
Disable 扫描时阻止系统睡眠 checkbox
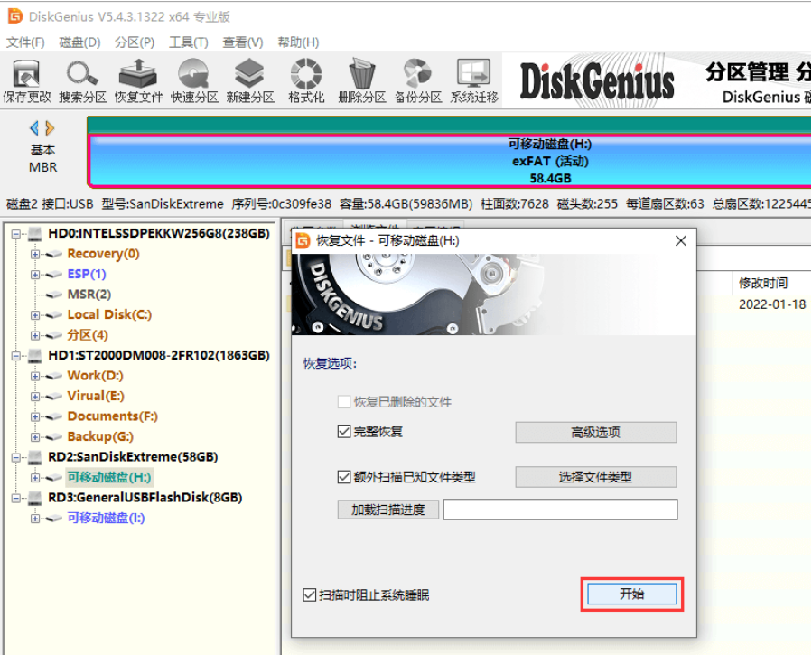pyautogui.click(x=310, y=595)
